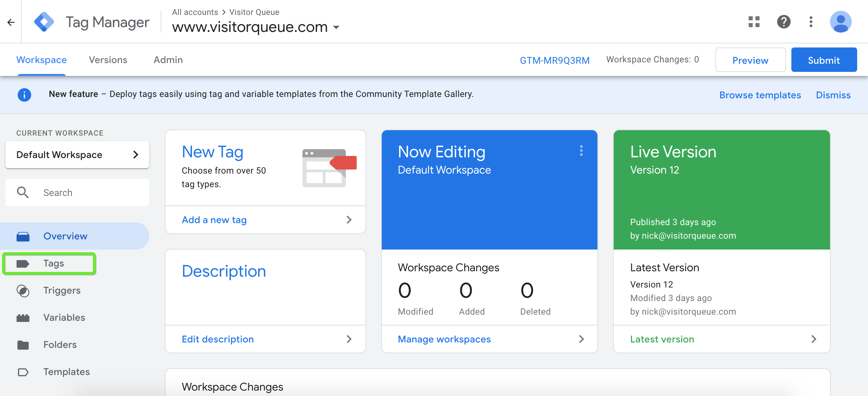Image resolution: width=868 pixels, height=396 pixels.
Task: Click the Preview button
Action: click(x=751, y=60)
